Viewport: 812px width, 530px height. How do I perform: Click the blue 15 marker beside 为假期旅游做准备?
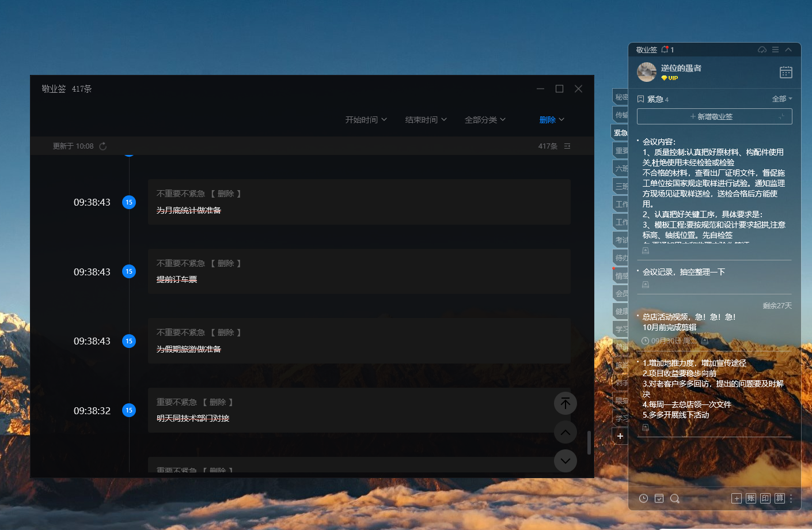[x=129, y=341]
